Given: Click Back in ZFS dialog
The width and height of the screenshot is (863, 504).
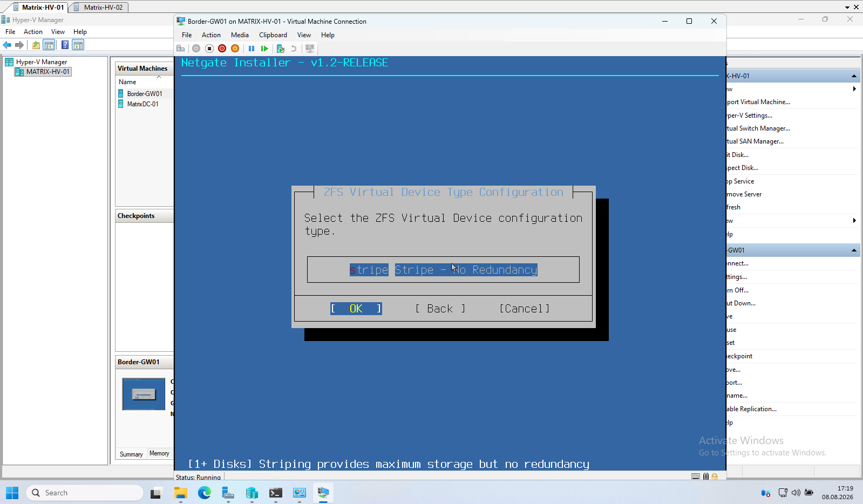Looking at the screenshot, I should [x=440, y=309].
